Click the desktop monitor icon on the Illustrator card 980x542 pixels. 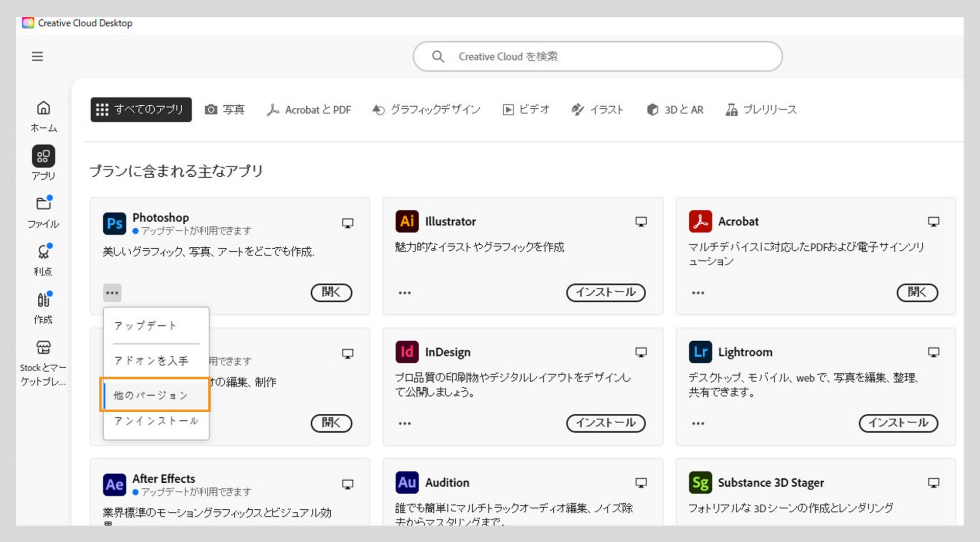tap(641, 222)
